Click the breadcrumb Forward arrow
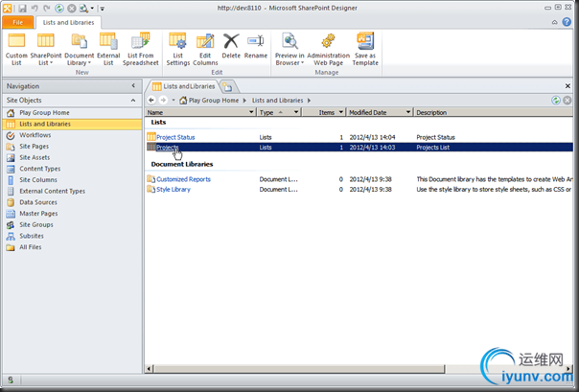 coord(163,100)
